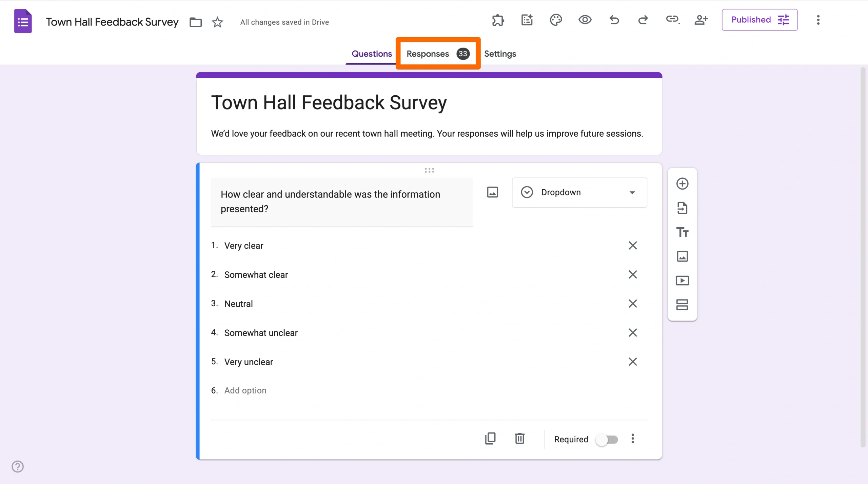Insert a video block from sidebar
Screen dimensions: 868x484
pyautogui.click(x=682, y=280)
